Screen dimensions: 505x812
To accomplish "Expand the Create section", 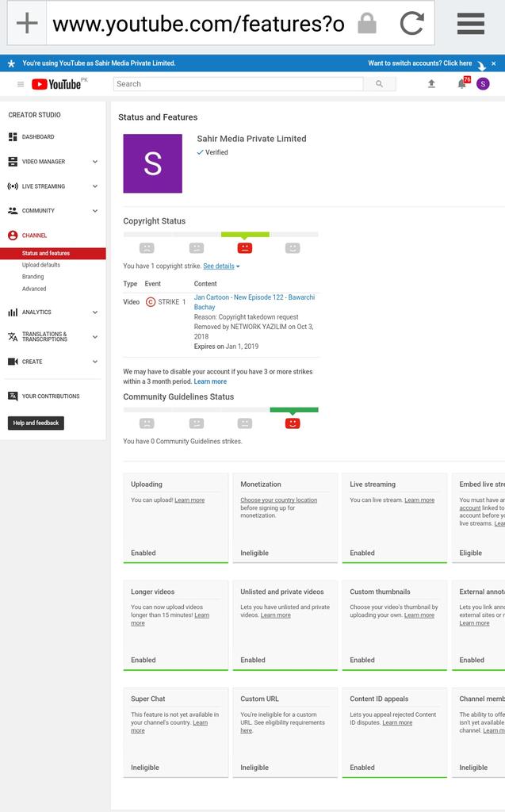I will point(95,362).
